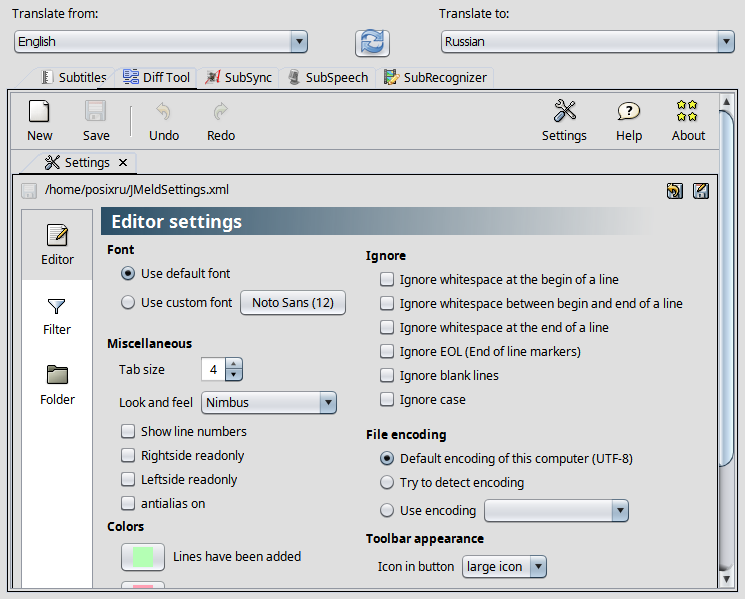The height and width of the screenshot is (599, 745).
Task: Open the SubSpeech tab
Action: pyautogui.click(x=328, y=77)
